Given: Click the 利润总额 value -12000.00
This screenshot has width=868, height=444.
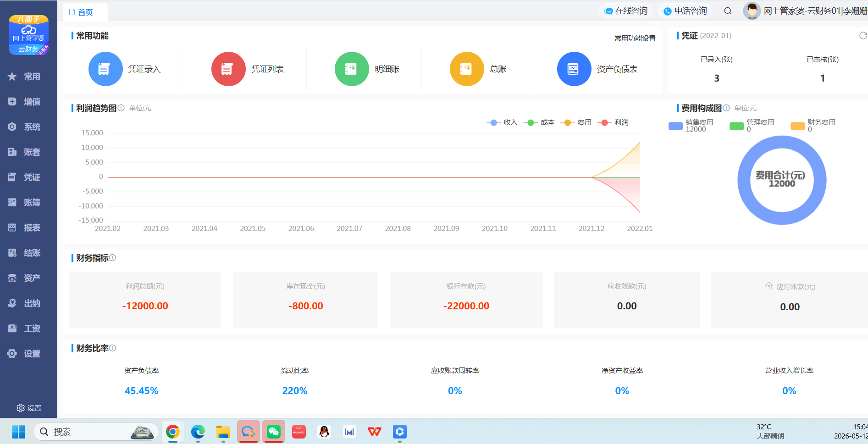Looking at the screenshot, I should point(145,306).
